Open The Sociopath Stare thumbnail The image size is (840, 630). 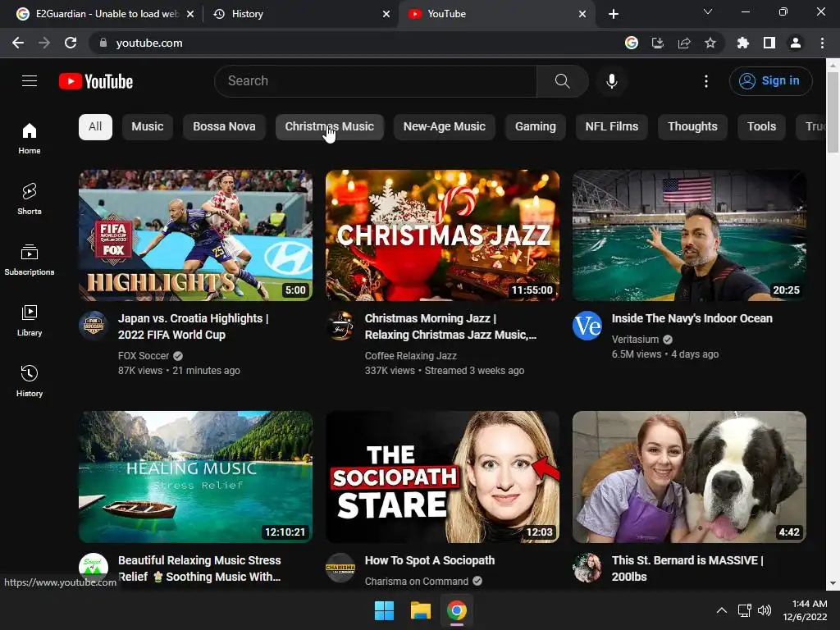coord(442,477)
